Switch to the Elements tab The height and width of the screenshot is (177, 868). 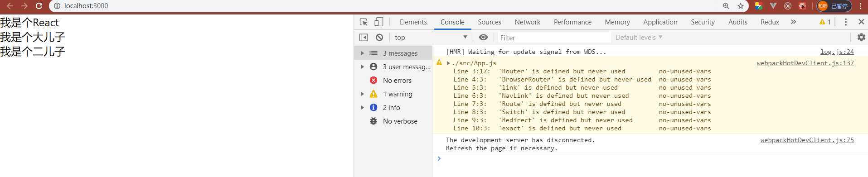point(413,22)
